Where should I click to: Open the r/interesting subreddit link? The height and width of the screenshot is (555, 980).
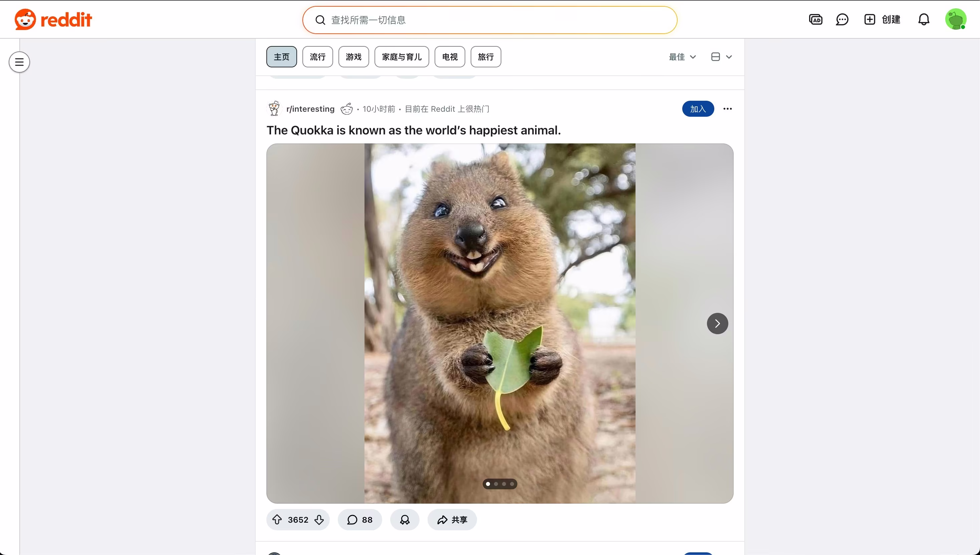point(310,109)
